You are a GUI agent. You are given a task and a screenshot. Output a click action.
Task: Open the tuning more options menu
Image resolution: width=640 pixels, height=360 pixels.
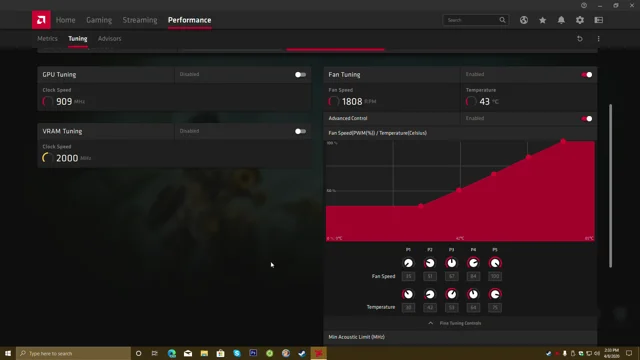tap(598, 38)
